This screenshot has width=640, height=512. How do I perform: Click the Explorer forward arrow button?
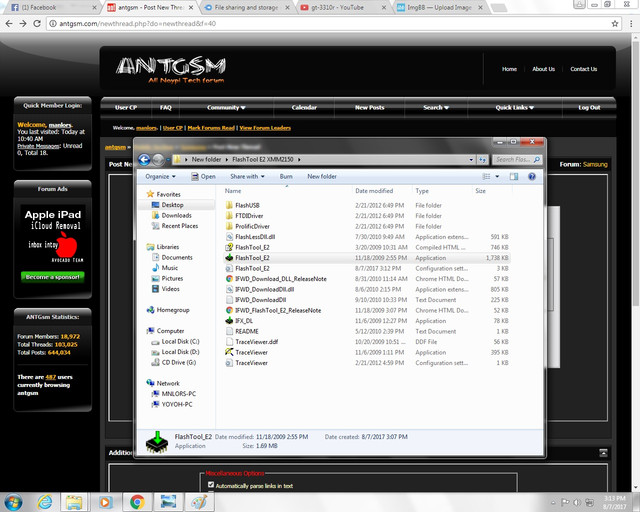[x=158, y=160]
